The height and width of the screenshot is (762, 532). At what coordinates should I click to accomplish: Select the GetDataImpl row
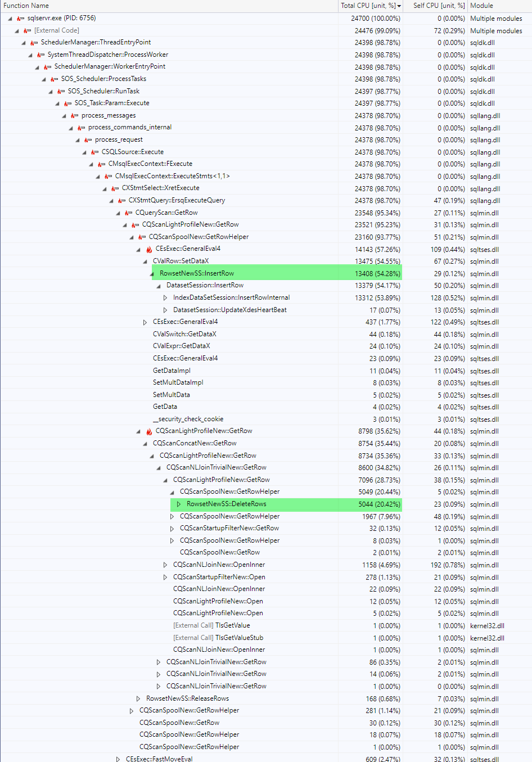coord(266,371)
